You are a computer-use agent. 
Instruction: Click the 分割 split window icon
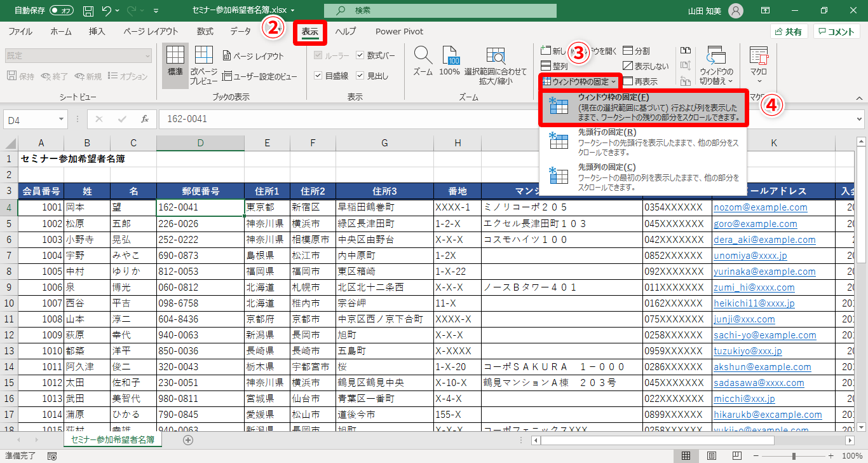[x=636, y=50]
